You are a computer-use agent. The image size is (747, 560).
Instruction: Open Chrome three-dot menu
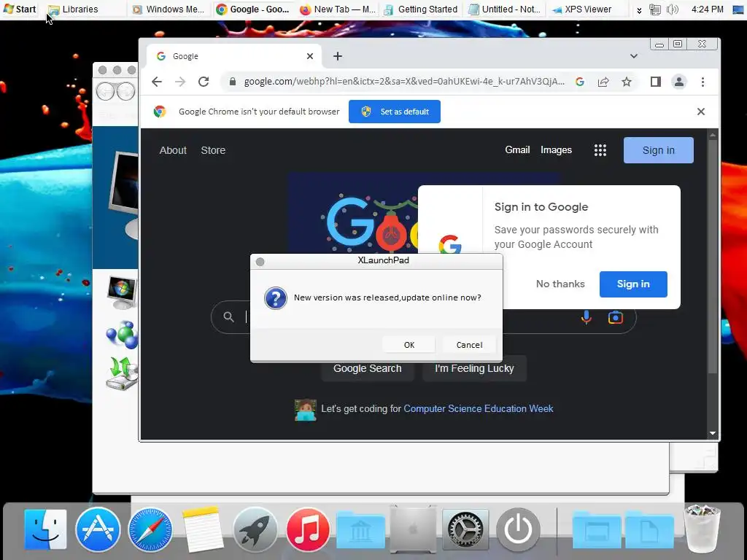[703, 82]
